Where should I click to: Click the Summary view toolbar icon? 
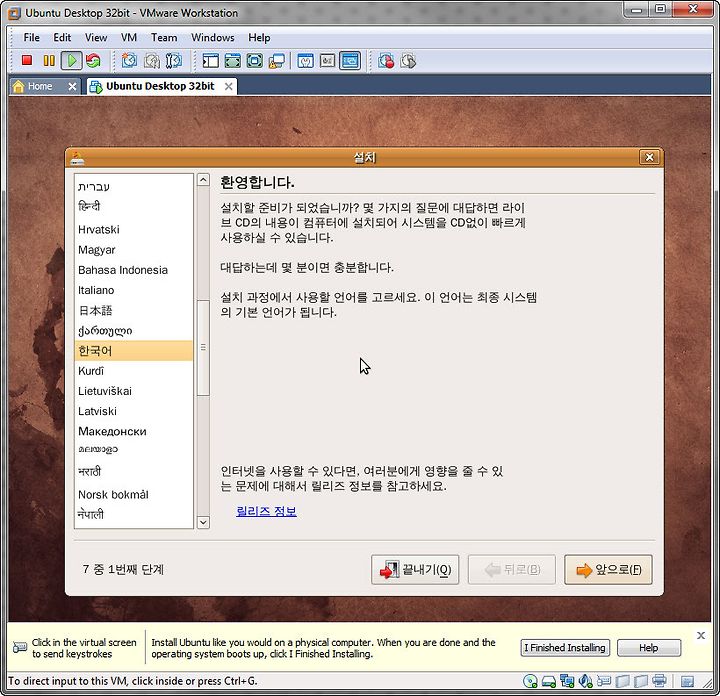tap(305, 61)
